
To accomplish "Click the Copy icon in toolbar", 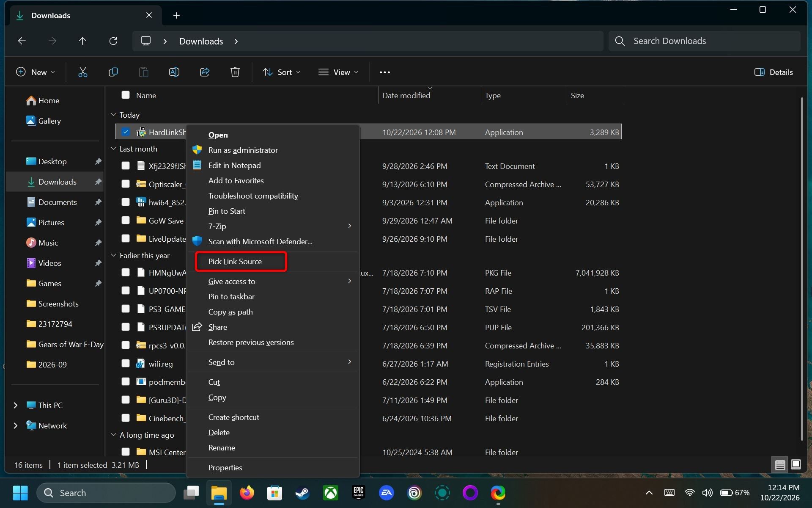I will coord(113,72).
